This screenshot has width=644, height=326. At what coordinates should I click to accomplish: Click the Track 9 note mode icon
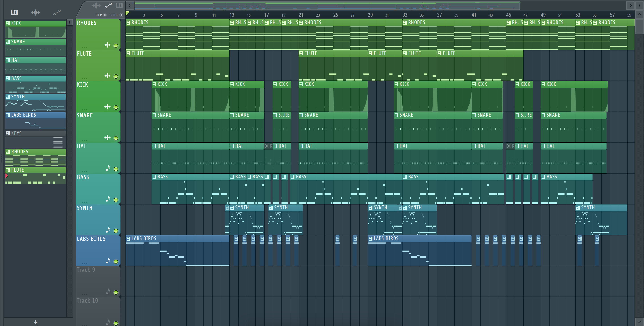pyautogui.click(x=108, y=292)
